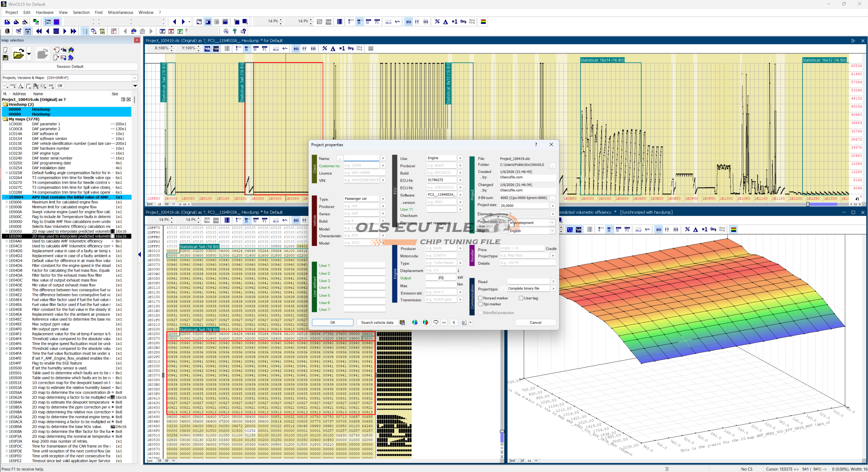Click the paste clipboard icon in dialog
This screenshot has width=868, height=472.
tap(402, 322)
